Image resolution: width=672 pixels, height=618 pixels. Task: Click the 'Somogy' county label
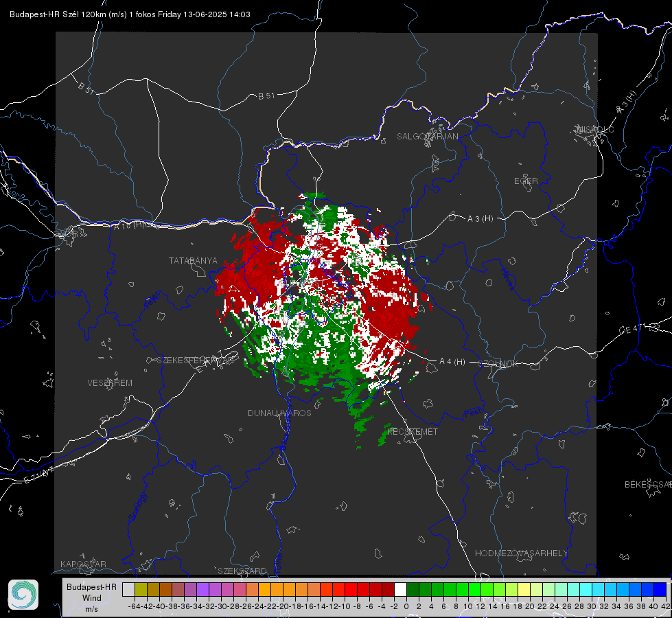pos(137,507)
